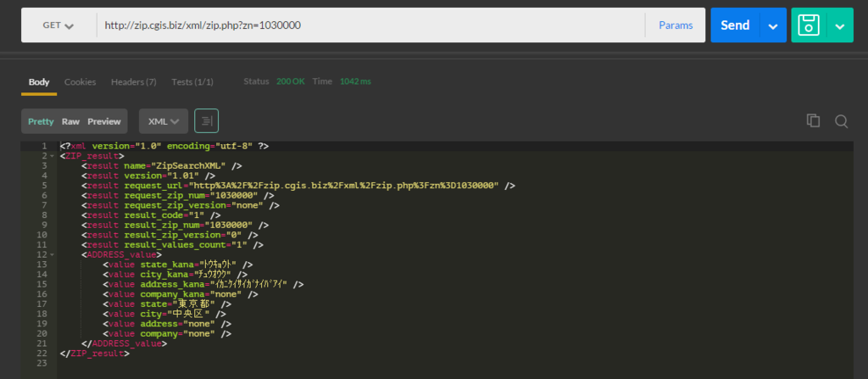Select Raw response view
Screen dimensions: 868x379
tap(70, 121)
